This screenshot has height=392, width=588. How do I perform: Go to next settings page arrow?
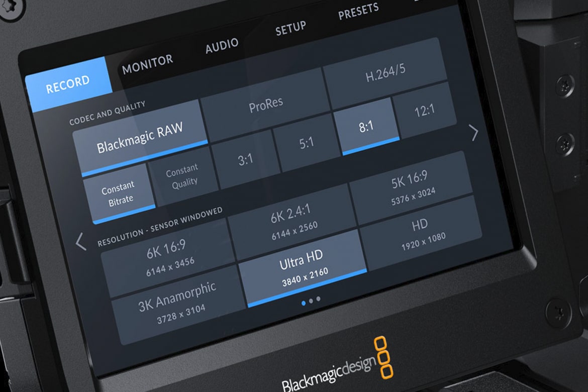(474, 132)
